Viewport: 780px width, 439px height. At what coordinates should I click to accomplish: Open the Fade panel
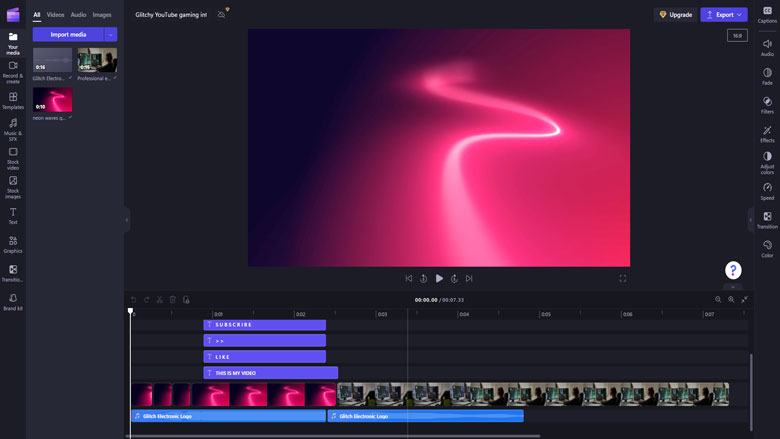767,76
